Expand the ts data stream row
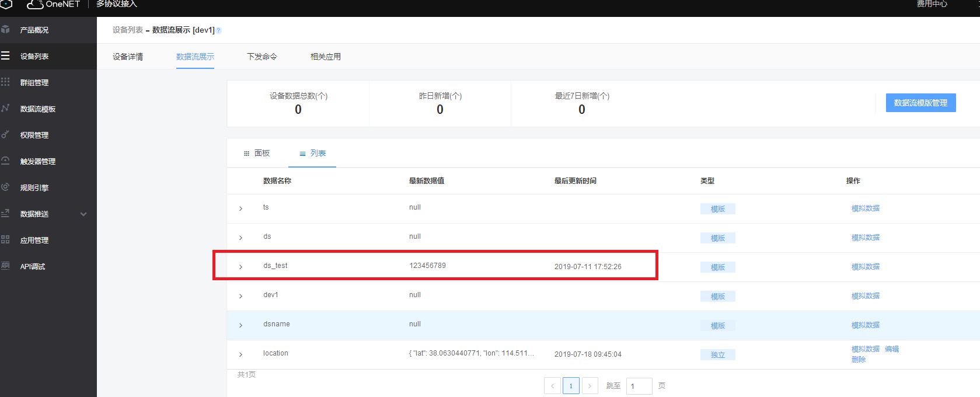The width and height of the screenshot is (980, 397). click(x=240, y=208)
